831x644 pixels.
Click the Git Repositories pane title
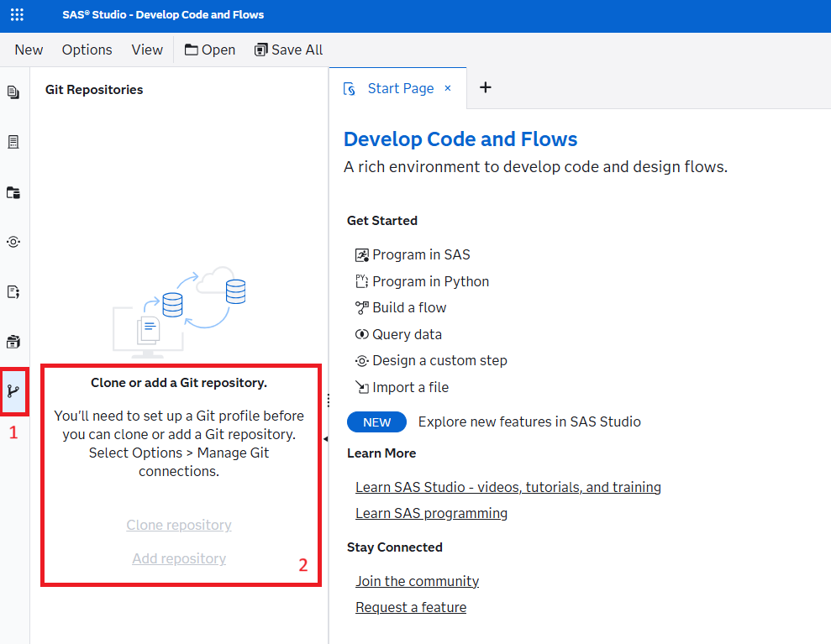pyautogui.click(x=94, y=90)
